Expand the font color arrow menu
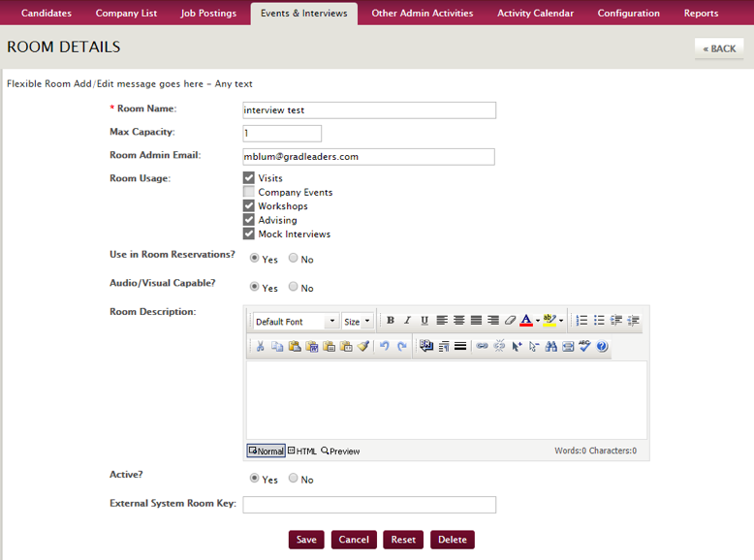 coord(538,321)
